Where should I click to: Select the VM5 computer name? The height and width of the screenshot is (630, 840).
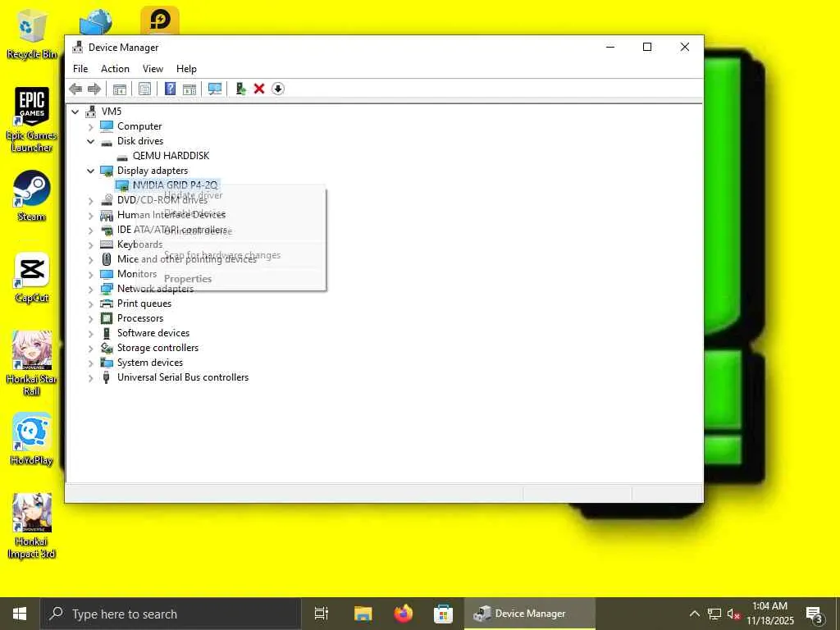click(x=112, y=112)
